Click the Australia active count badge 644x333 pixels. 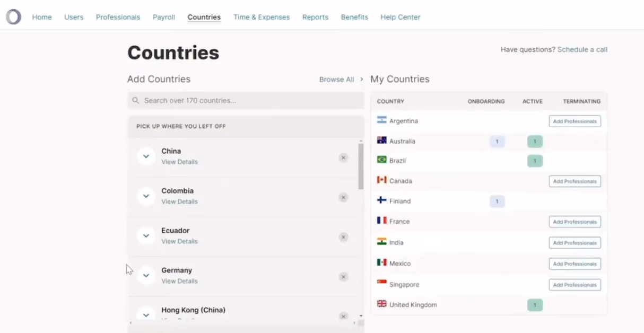[535, 142]
